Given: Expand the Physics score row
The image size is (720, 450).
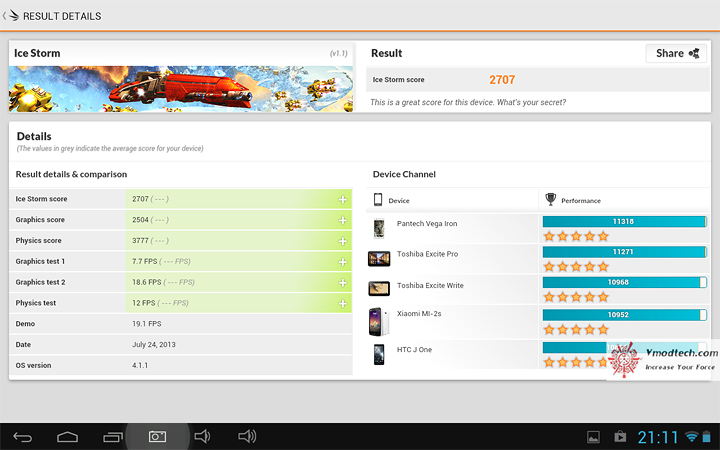Looking at the screenshot, I should [x=343, y=241].
